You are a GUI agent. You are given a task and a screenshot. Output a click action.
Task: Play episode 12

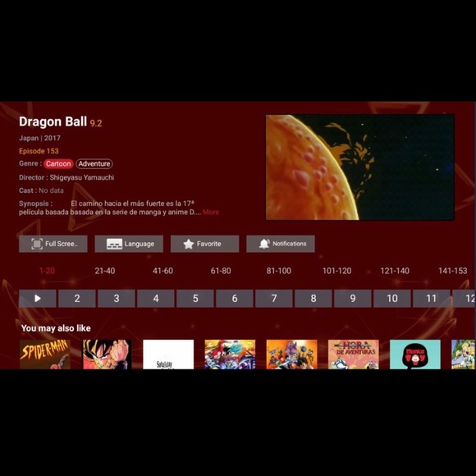(465, 299)
